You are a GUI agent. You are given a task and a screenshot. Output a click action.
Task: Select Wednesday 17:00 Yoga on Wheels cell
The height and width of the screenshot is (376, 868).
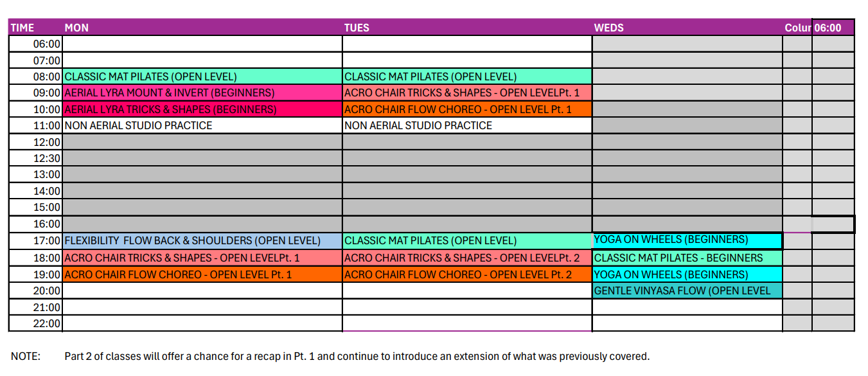(x=687, y=240)
